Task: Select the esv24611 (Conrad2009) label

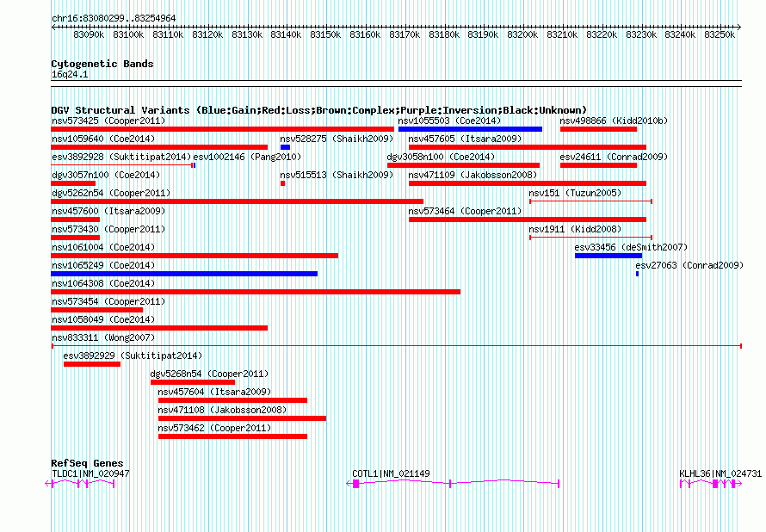Action: click(614, 157)
